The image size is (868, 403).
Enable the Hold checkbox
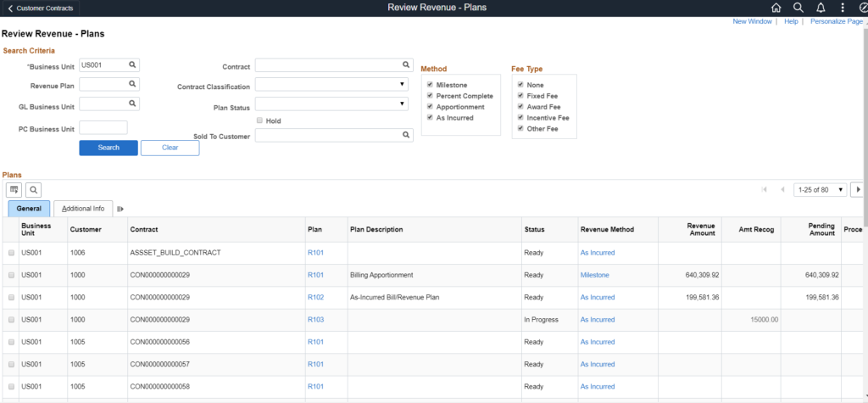point(259,120)
